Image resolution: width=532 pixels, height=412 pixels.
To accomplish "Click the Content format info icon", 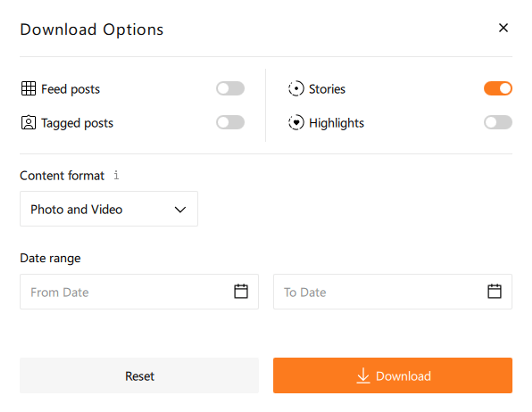I will [116, 175].
